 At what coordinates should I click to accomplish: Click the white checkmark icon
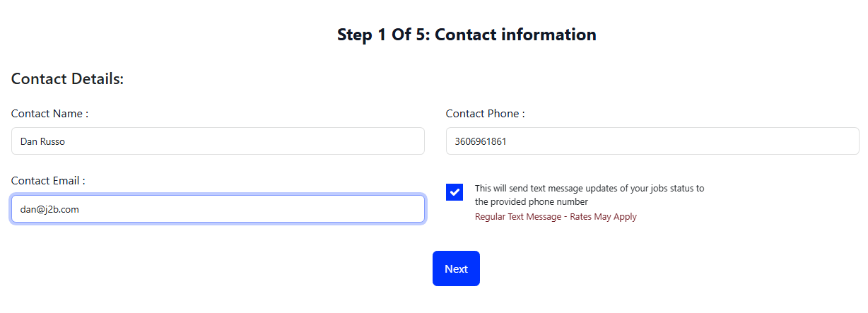click(454, 192)
